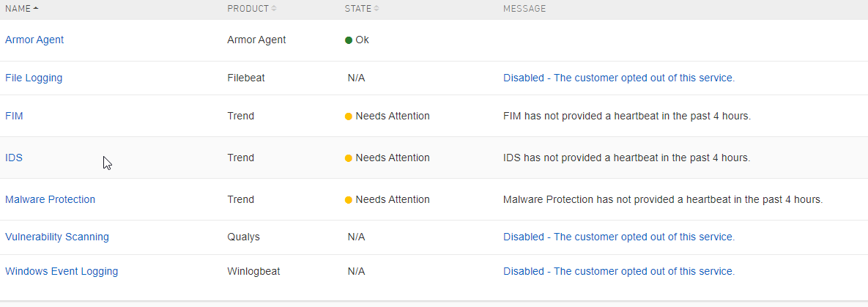Screen dimensions: 868x307
Task: Click FIM heartbeat warning message text
Action: tap(627, 116)
